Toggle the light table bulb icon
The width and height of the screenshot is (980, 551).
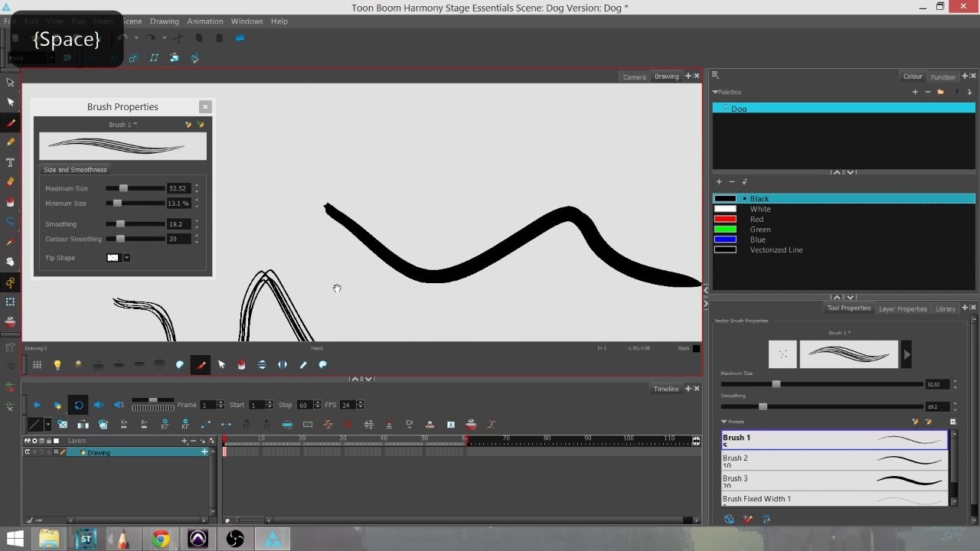point(57,365)
